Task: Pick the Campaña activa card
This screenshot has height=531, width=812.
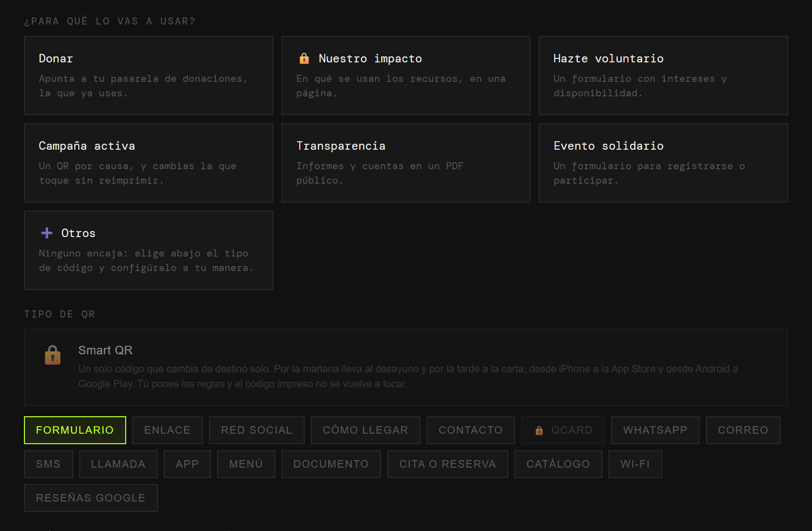Action: tap(149, 163)
